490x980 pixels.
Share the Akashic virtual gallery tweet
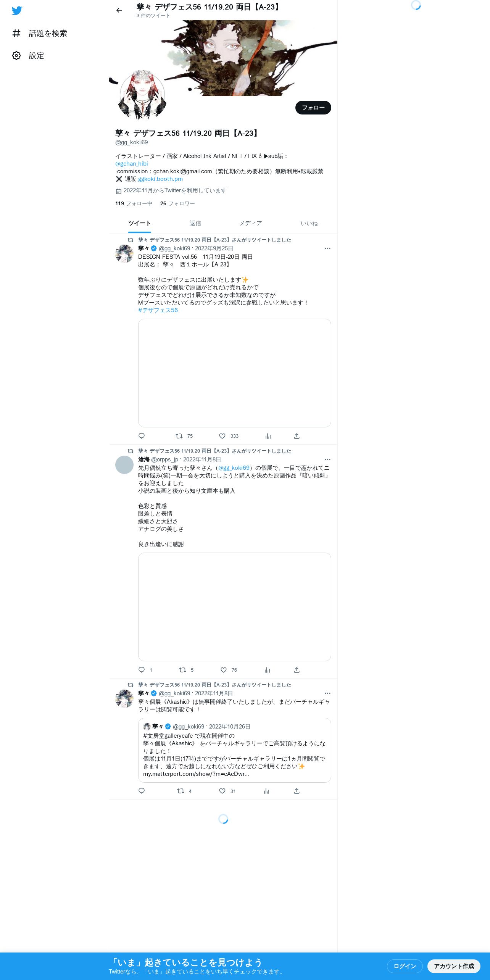[297, 791]
